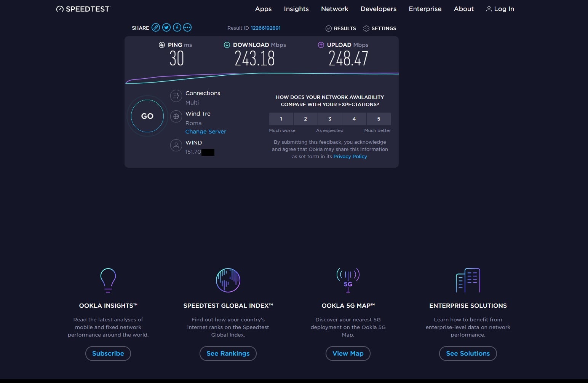Click the Download arrow icon

click(x=227, y=45)
